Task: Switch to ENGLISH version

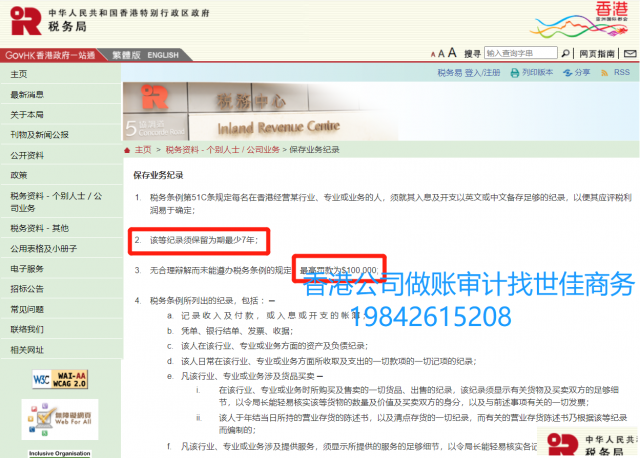Action: [x=163, y=55]
